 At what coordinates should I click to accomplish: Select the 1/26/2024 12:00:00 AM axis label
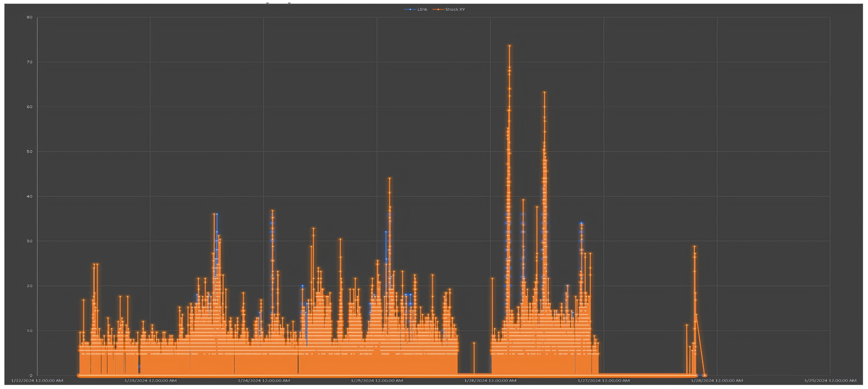[x=490, y=381]
